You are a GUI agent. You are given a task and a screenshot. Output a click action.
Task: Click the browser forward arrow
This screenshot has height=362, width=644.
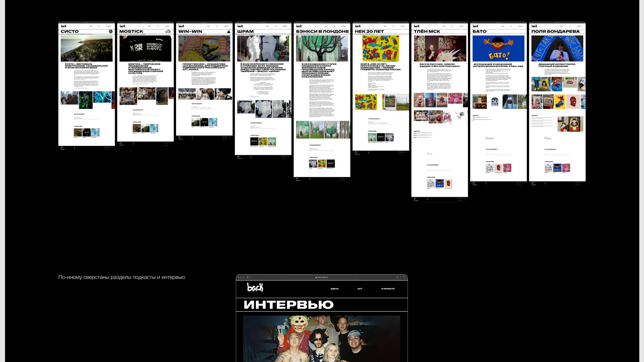coord(259,277)
